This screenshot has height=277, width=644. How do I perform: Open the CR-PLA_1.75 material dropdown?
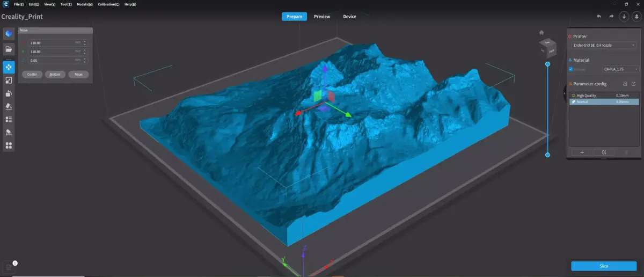[620, 69]
